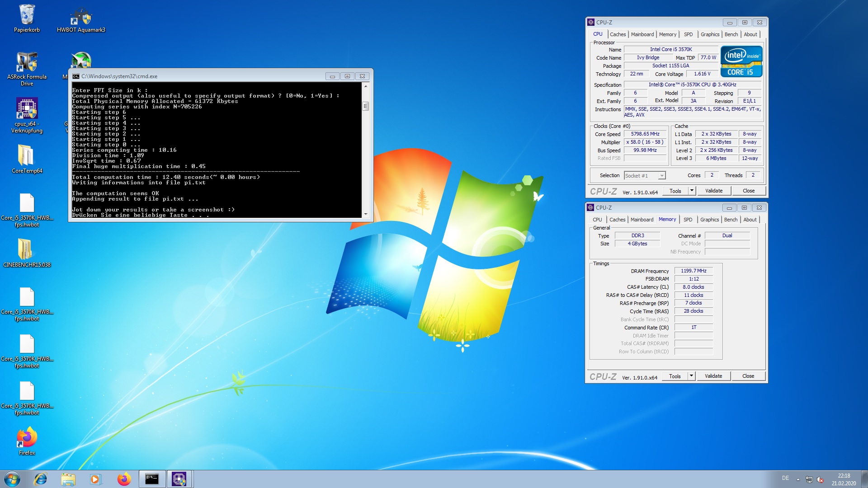Click the bottom CPU-Z window title icon

point(590,207)
